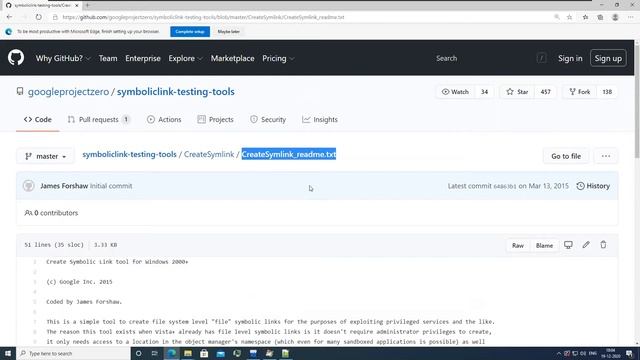Open the Projects tab
This screenshot has height=360, width=640.
click(x=216, y=120)
